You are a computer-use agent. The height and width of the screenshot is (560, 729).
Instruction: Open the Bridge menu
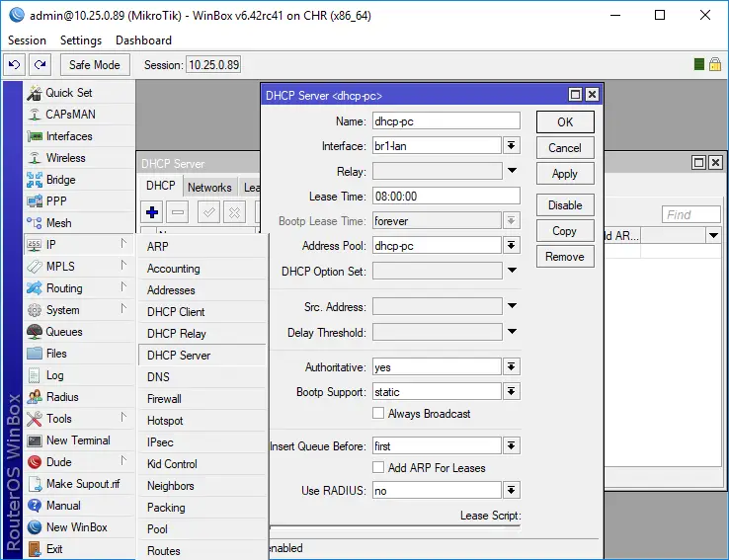point(79,180)
